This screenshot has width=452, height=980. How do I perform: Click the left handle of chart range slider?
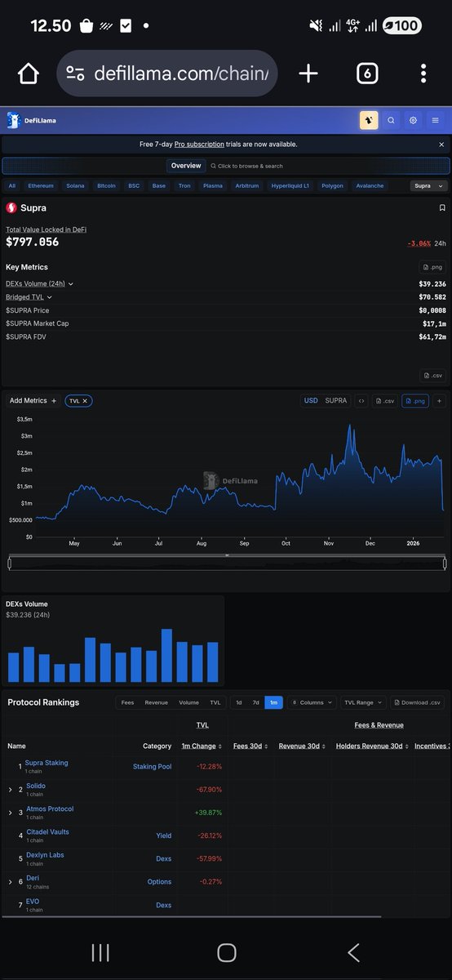click(10, 563)
